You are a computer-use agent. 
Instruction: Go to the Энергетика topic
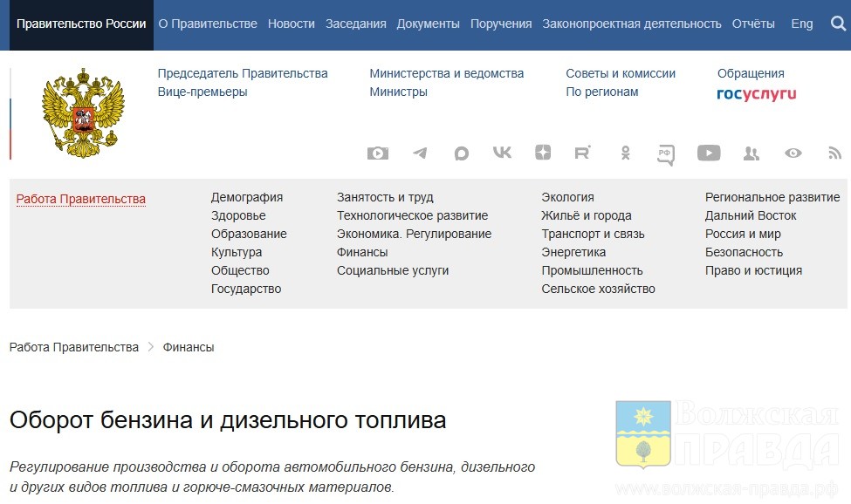point(573,252)
